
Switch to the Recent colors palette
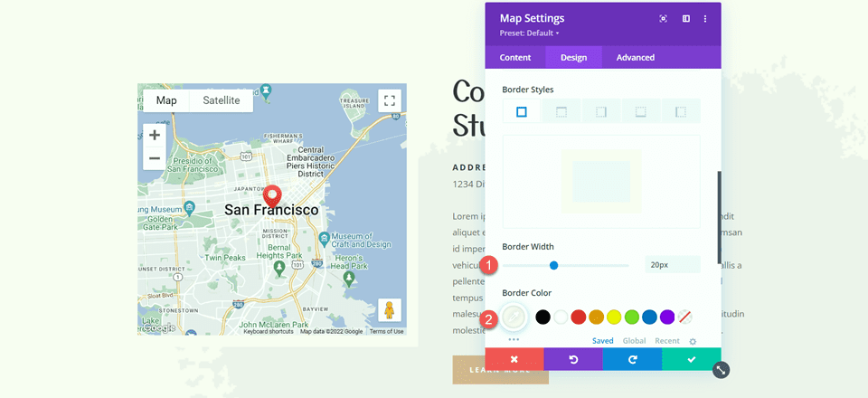pos(667,341)
